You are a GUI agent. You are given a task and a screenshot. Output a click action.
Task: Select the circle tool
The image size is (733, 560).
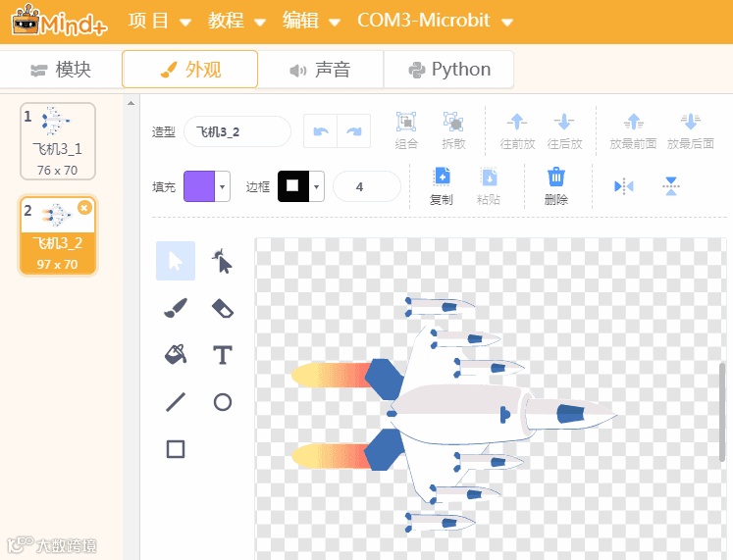pyautogui.click(x=222, y=402)
